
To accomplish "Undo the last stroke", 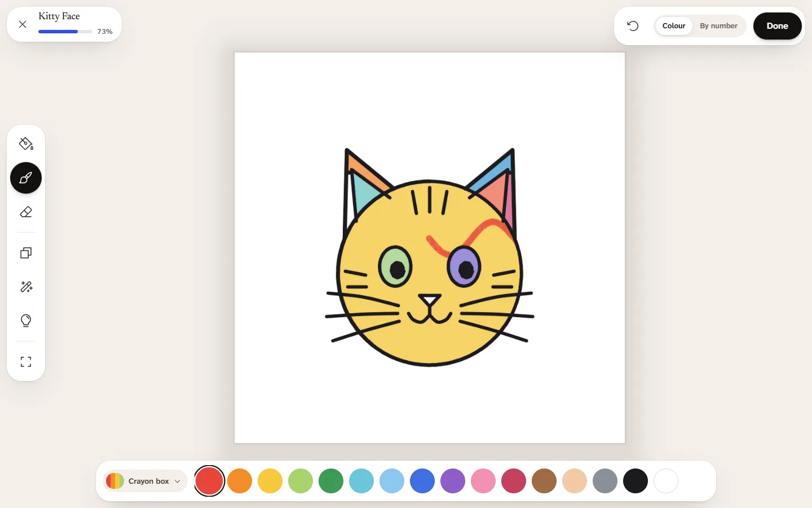I will tap(633, 26).
